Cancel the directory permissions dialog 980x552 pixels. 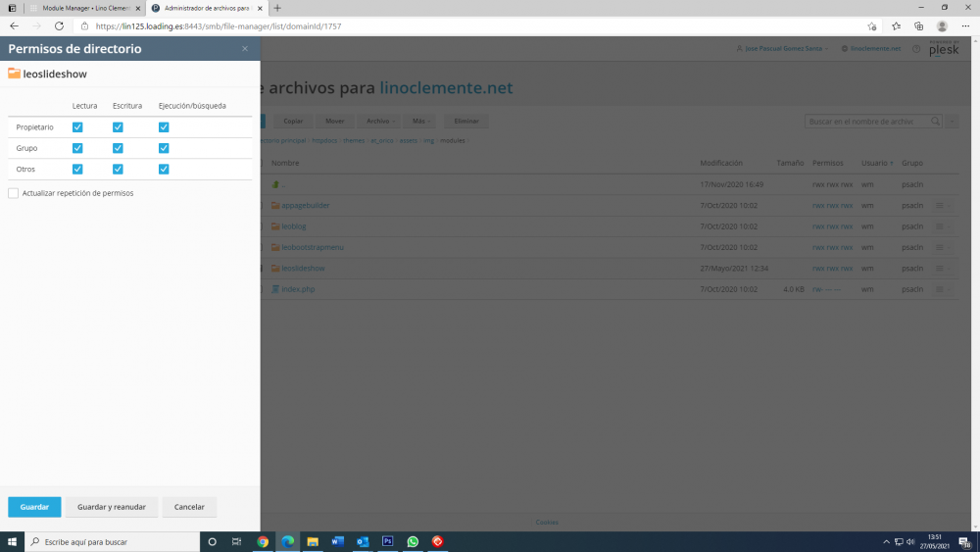(x=189, y=507)
